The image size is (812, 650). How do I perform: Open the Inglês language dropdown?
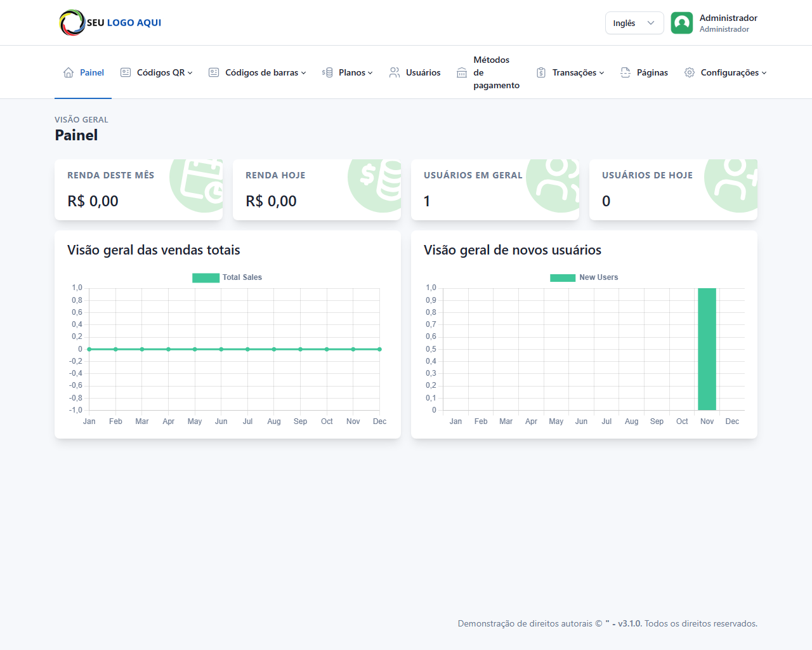pos(634,23)
